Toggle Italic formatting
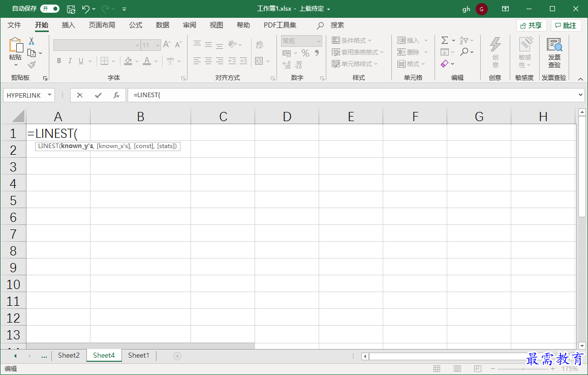 coord(70,61)
